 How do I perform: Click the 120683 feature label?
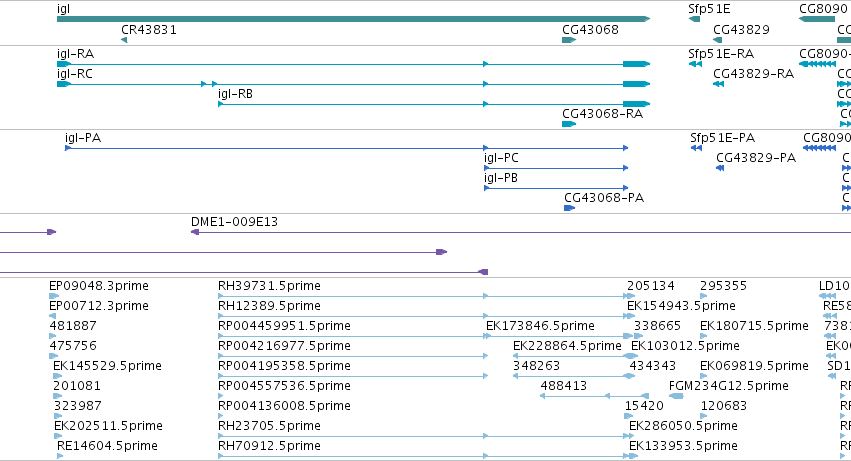(724, 406)
